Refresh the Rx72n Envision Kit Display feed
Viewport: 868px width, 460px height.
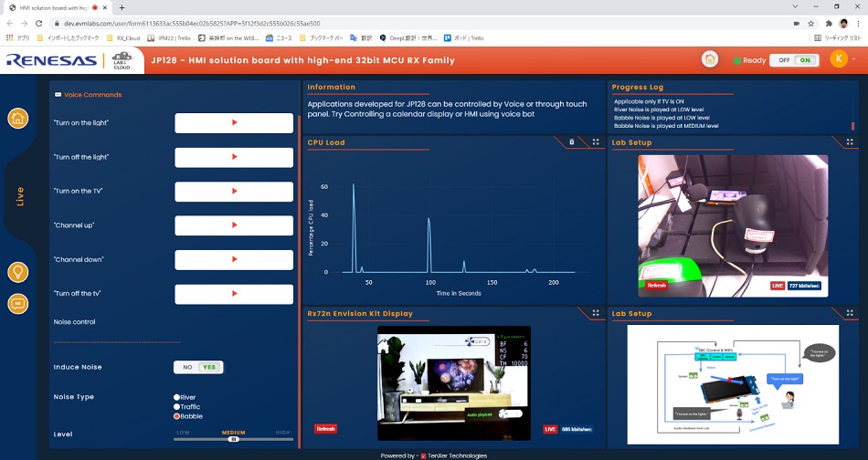coord(325,428)
